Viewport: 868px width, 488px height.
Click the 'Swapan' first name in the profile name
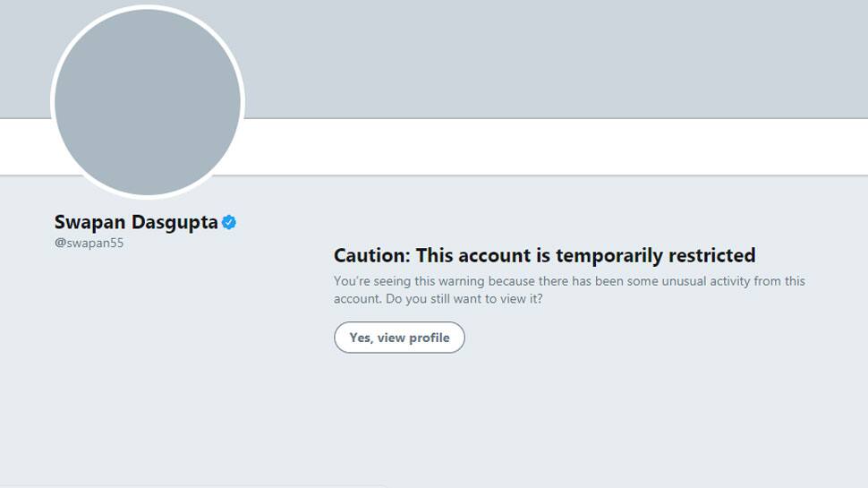89,222
